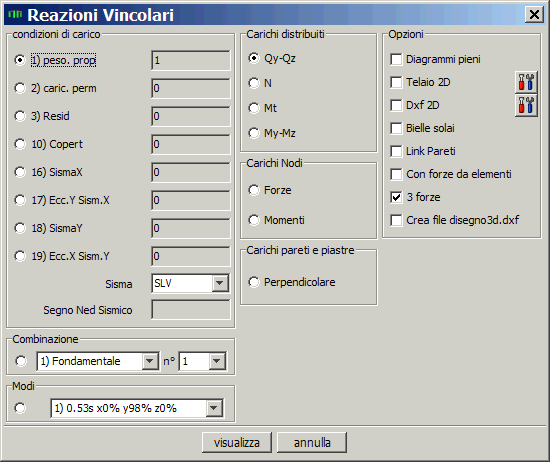Image resolution: width=550 pixels, height=462 pixels.
Task: Open Telaio 2D settings tools icon
Action: pyautogui.click(x=526, y=82)
